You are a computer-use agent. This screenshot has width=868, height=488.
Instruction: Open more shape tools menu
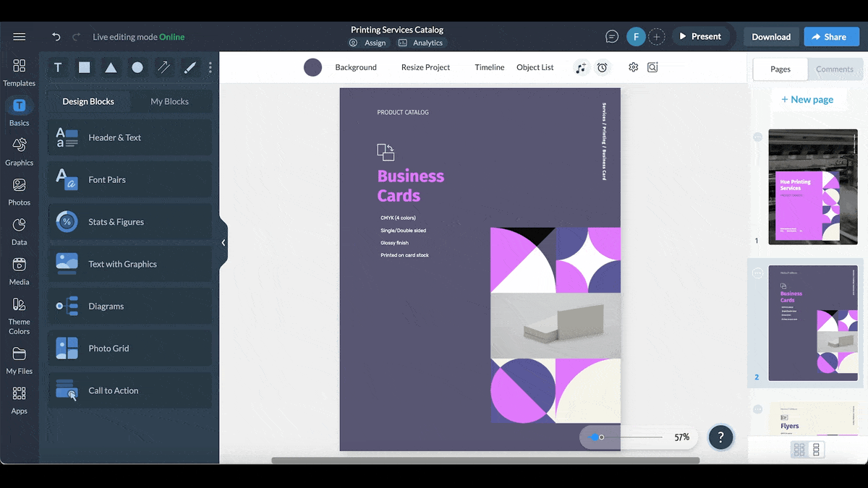(210, 67)
